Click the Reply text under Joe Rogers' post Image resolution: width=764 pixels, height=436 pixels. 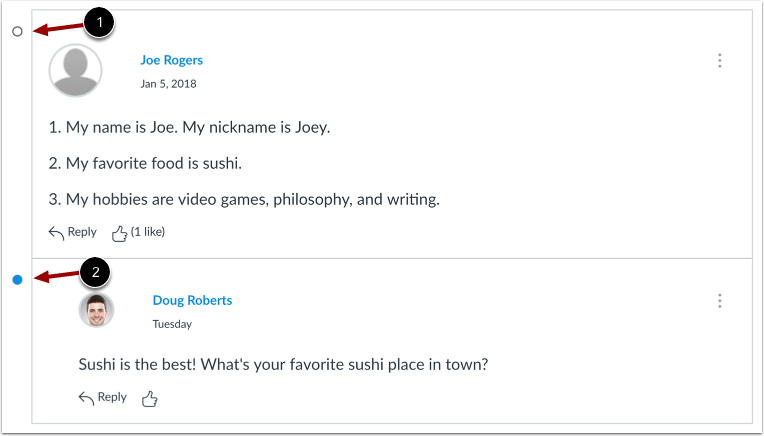pos(82,232)
